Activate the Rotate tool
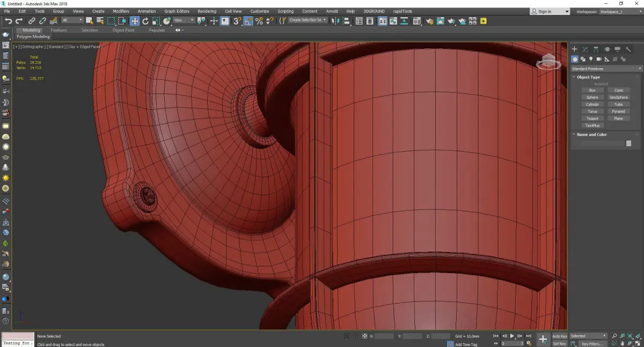Viewport: 644px width, 347px height. click(x=145, y=21)
